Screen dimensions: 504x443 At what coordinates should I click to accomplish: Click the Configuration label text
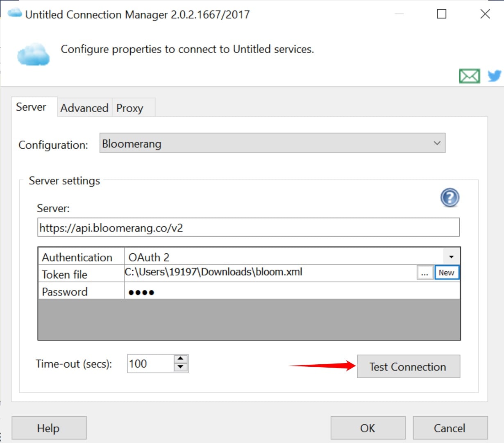coord(53,145)
